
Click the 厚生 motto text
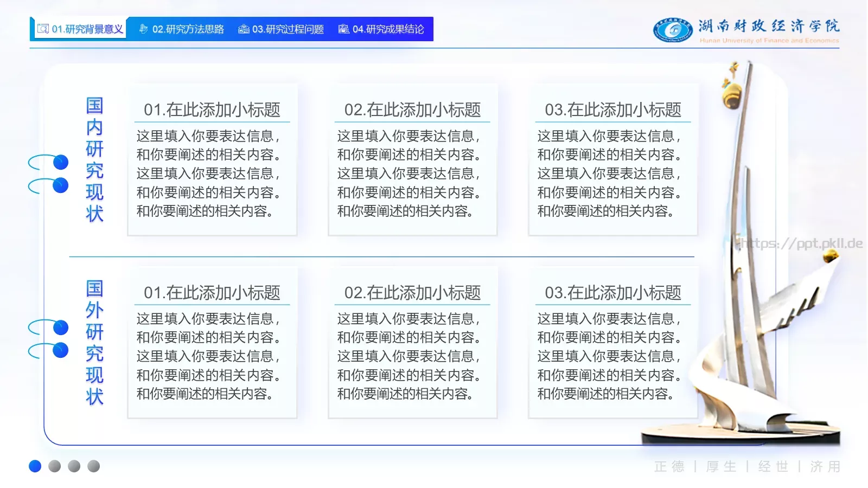pos(722,466)
